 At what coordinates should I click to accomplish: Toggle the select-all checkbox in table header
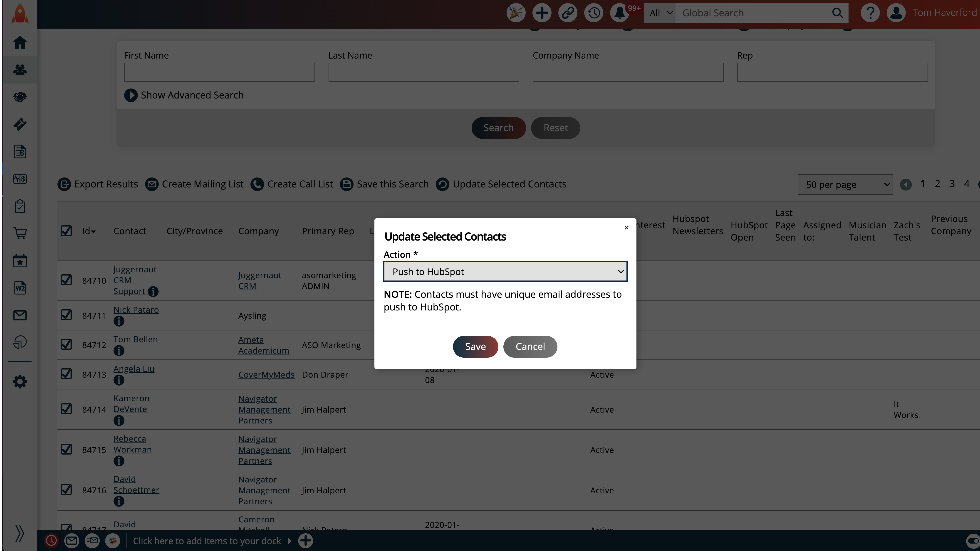point(67,231)
